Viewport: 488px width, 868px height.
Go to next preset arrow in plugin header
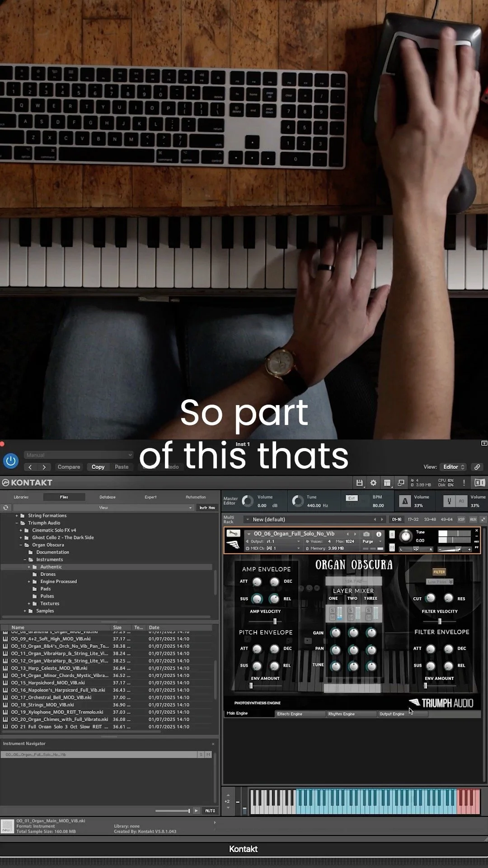pyautogui.click(x=44, y=467)
